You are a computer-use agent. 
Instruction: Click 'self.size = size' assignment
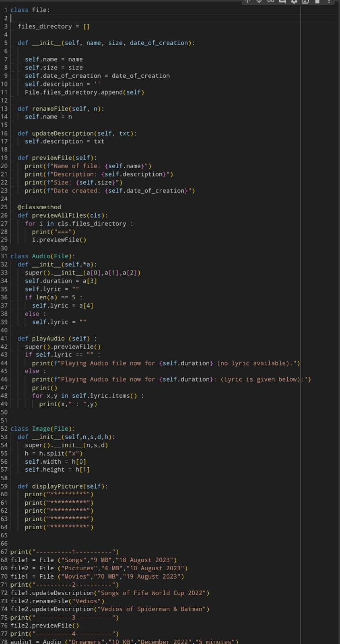[x=54, y=68]
